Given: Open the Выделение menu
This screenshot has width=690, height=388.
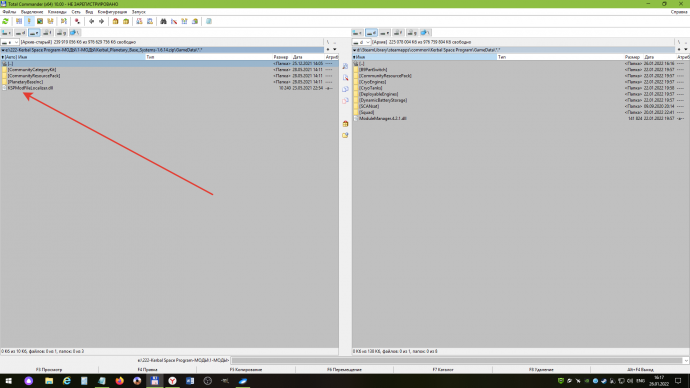Looking at the screenshot, I should coord(32,12).
